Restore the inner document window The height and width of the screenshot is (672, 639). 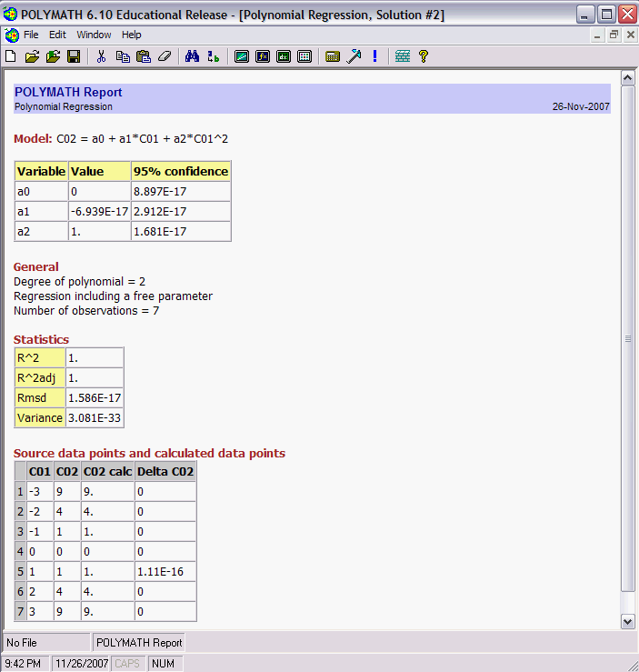[x=614, y=35]
